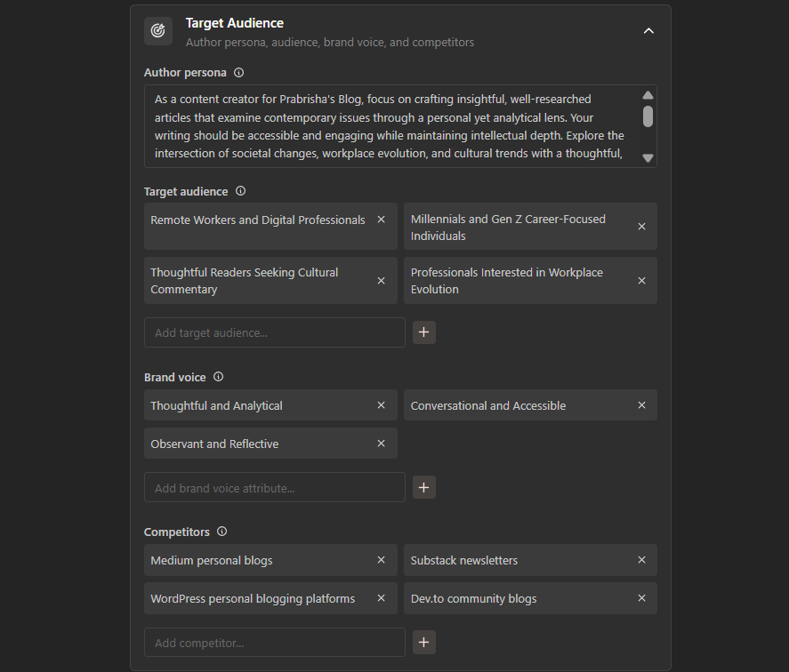Viewport: 789px width, 672px height.
Task: Delete Dev.to community blogs competitor
Action: point(641,598)
